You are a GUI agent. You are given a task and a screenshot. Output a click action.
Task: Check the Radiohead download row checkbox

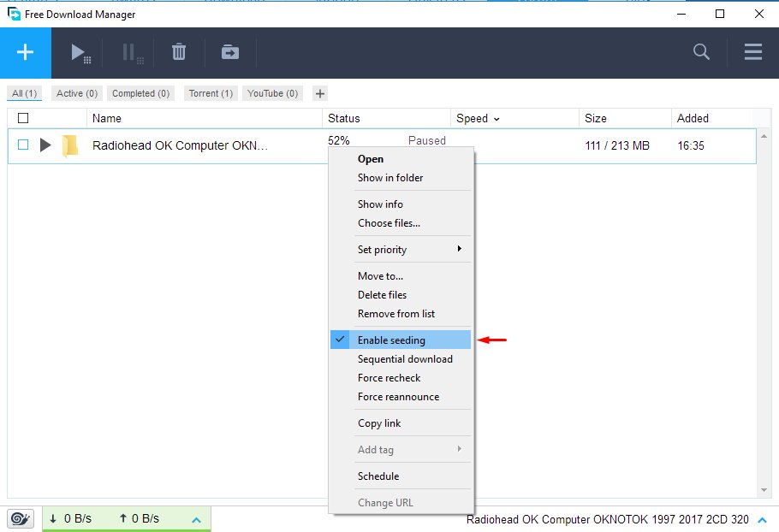(23, 145)
